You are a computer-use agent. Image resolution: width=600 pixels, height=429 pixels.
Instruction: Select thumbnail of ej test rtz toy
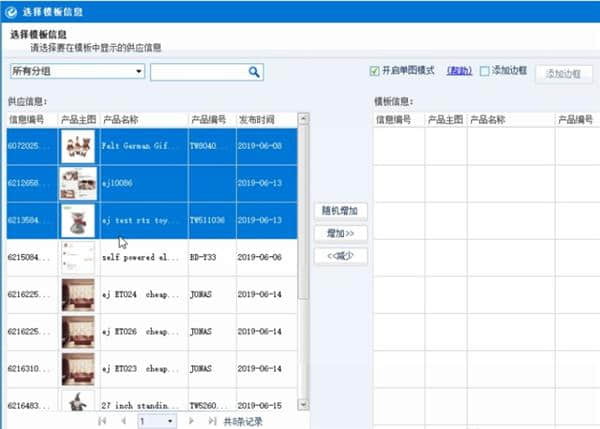click(x=78, y=220)
